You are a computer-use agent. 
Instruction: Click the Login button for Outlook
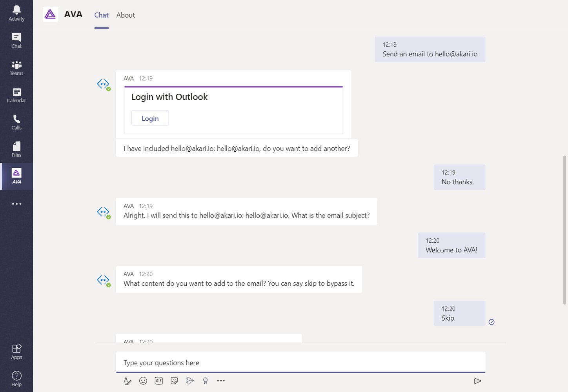[150, 118]
